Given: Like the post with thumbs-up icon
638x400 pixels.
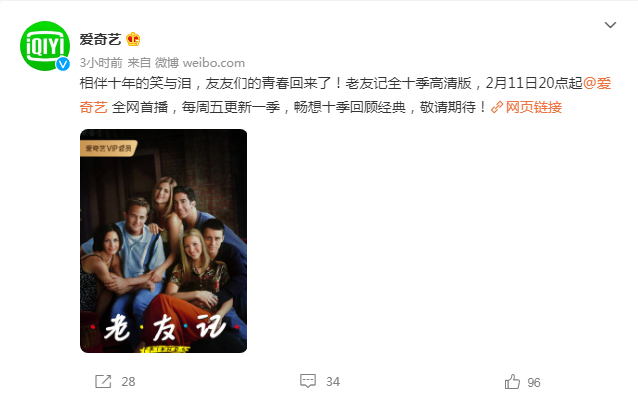Looking at the screenshot, I should pyautogui.click(x=512, y=382).
